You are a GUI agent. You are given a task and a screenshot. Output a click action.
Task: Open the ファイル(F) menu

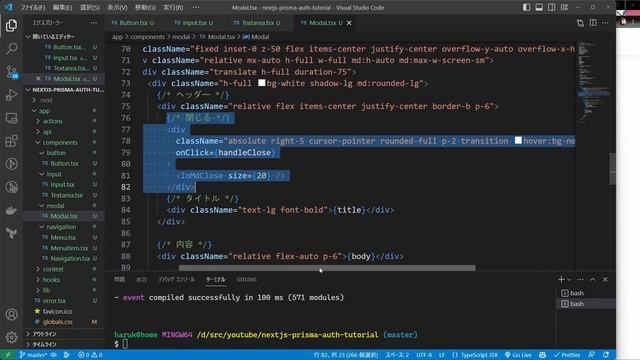[33, 7]
